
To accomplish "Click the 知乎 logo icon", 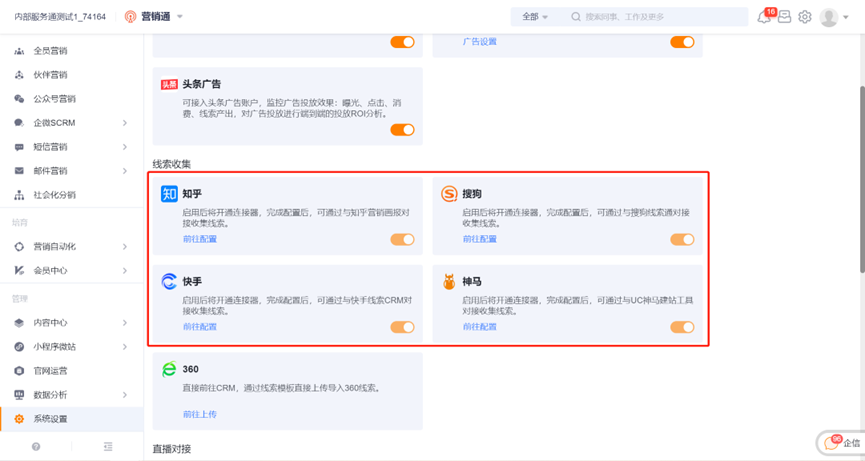I will 169,194.
